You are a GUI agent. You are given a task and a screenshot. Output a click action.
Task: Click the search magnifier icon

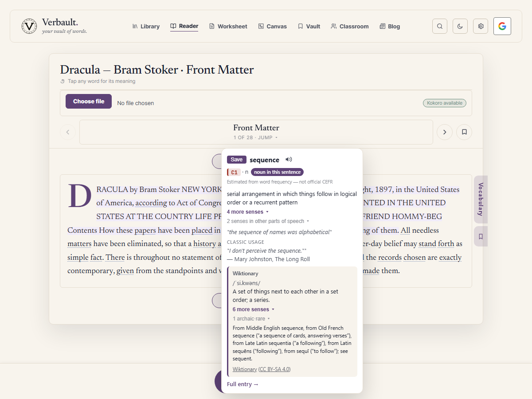[440, 26]
